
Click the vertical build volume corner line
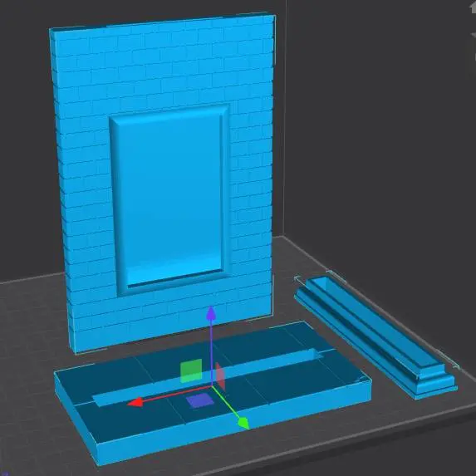pyautogui.click(x=286, y=121)
